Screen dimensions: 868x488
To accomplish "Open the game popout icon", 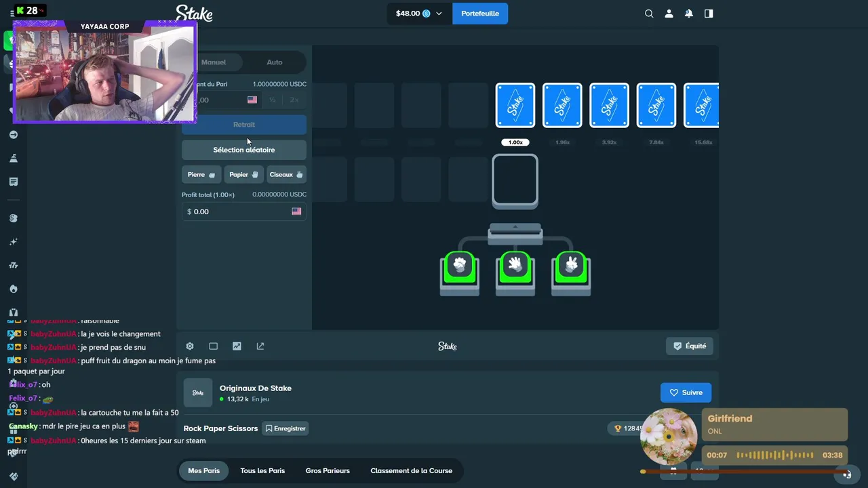I will (x=260, y=346).
